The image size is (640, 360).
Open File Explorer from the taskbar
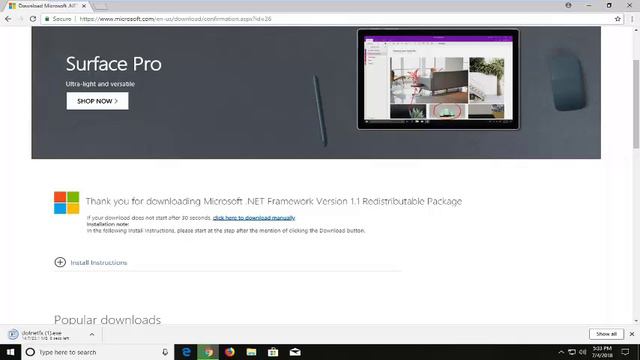(251, 352)
